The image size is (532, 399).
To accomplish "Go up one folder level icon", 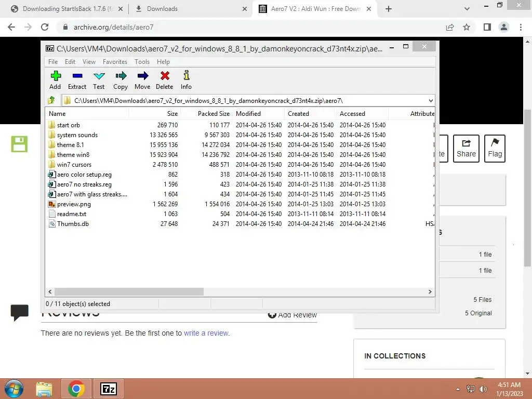I will pyautogui.click(x=51, y=100).
